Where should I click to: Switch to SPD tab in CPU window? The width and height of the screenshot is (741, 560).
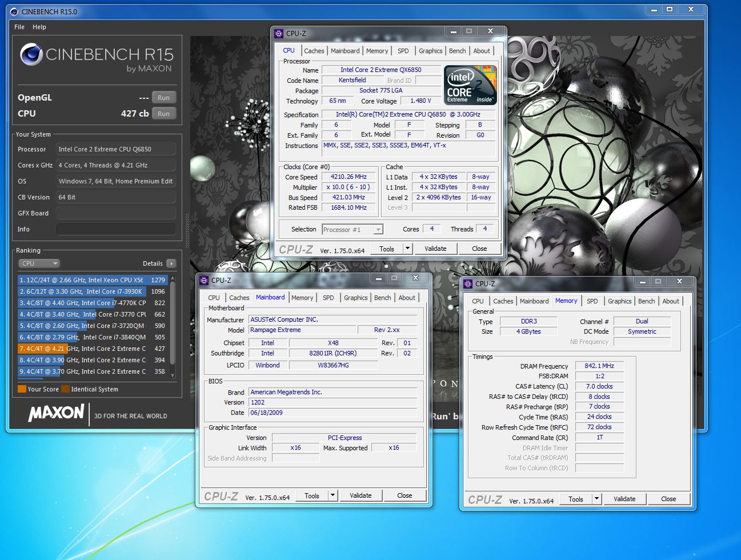(403, 51)
